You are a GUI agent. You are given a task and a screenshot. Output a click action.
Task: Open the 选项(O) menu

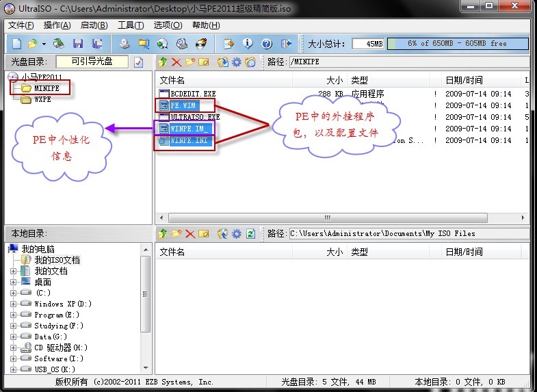pos(168,25)
